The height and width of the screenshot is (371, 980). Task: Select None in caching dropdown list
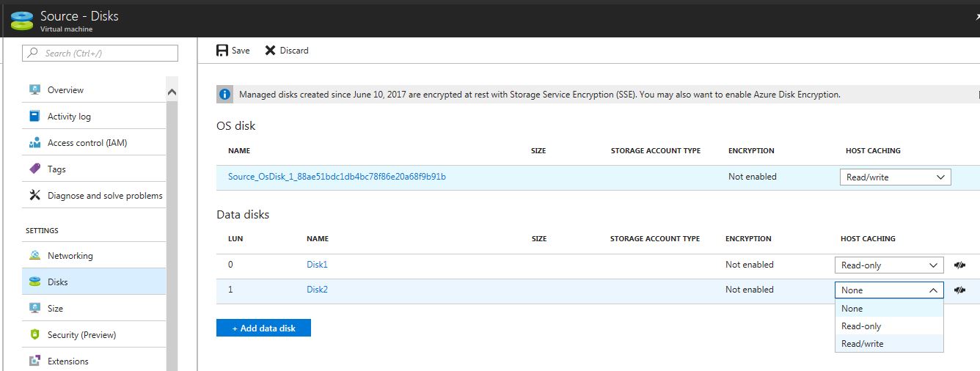click(x=889, y=309)
